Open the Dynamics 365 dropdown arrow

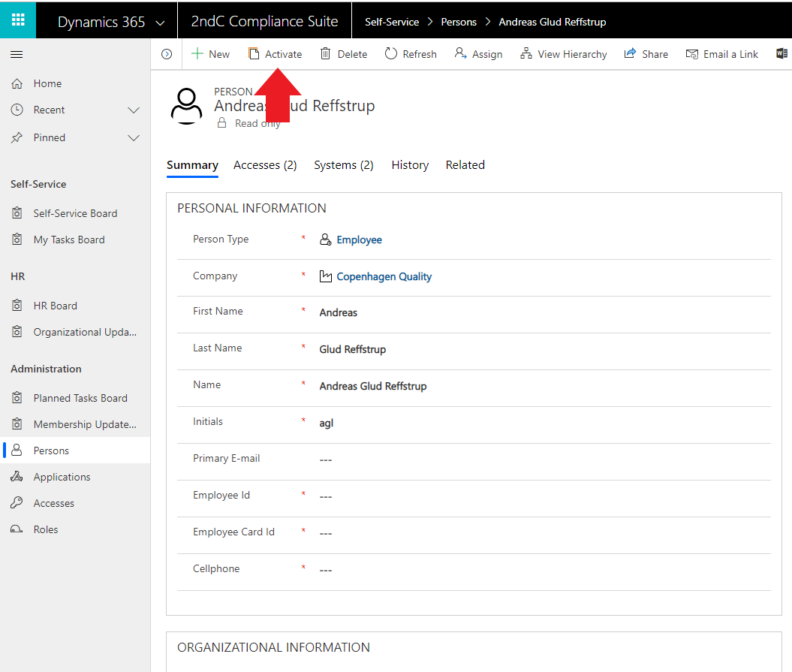(160, 23)
